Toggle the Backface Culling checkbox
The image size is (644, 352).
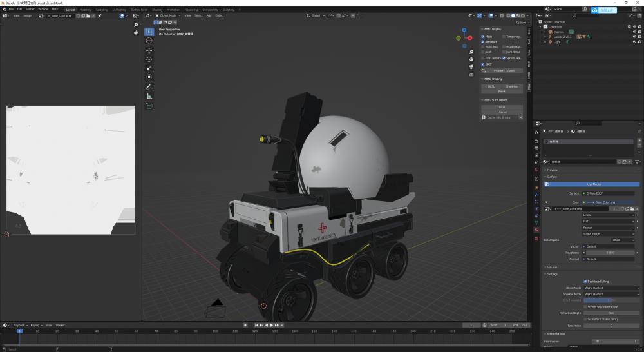click(x=585, y=282)
